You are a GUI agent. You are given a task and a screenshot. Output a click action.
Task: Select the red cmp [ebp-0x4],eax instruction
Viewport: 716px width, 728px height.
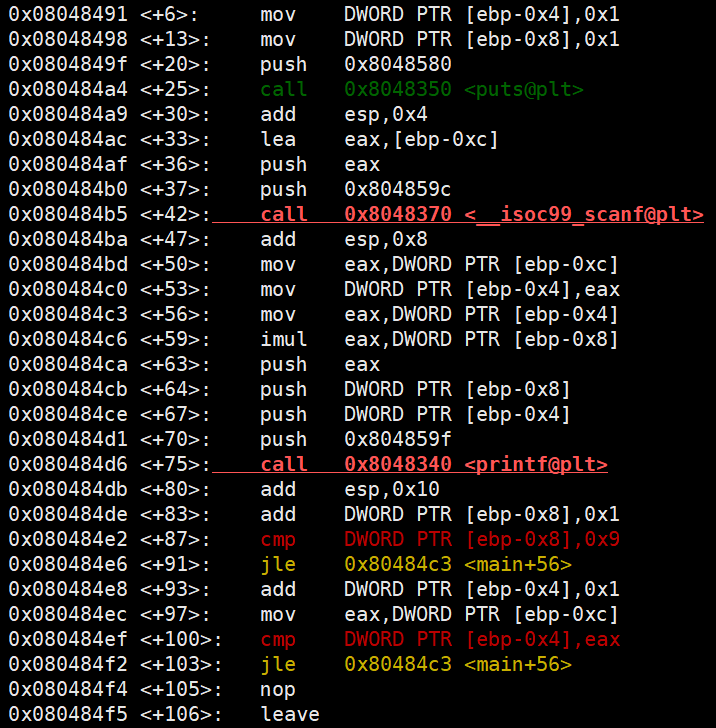[x=440, y=639]
